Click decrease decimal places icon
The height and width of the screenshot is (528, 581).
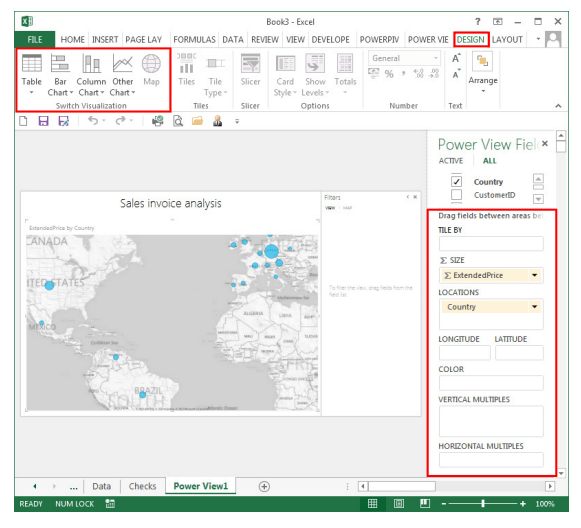(x=434, y=73)
